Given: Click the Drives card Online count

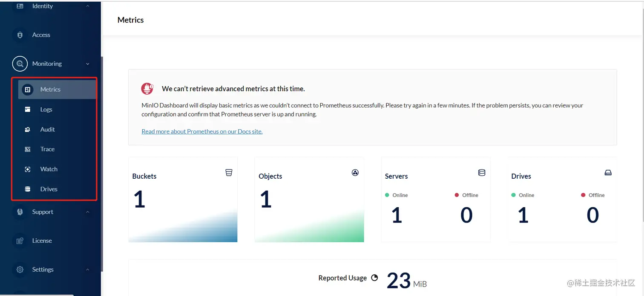Looking at the screenshot, I should point(523,215).
